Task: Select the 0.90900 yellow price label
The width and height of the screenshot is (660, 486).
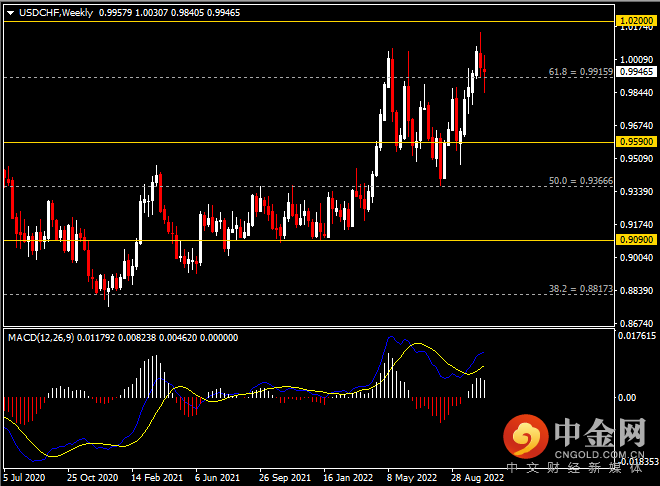Action: point(637,239)
